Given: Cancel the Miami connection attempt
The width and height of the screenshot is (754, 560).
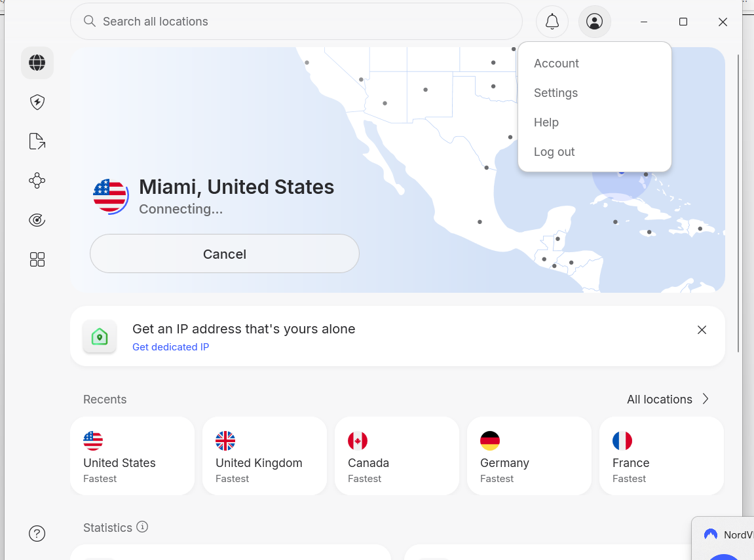Looking at the screenshot, I should click(x=224, y=254).
